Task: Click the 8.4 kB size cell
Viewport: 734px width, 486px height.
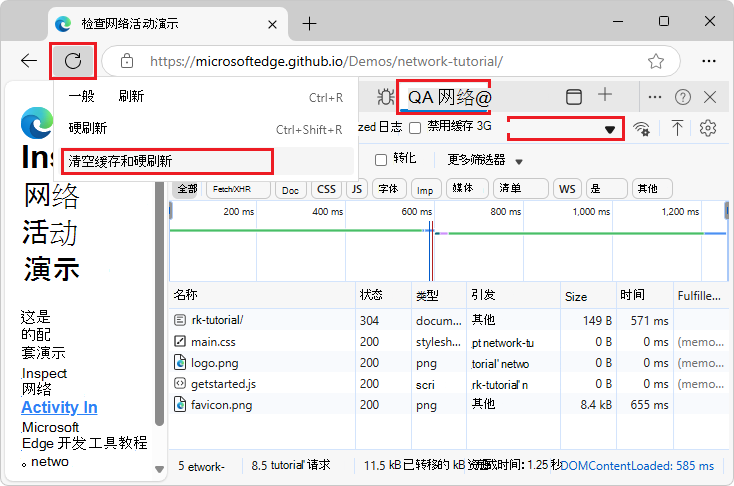Action: pyautogui.click(x=596, y=405)
